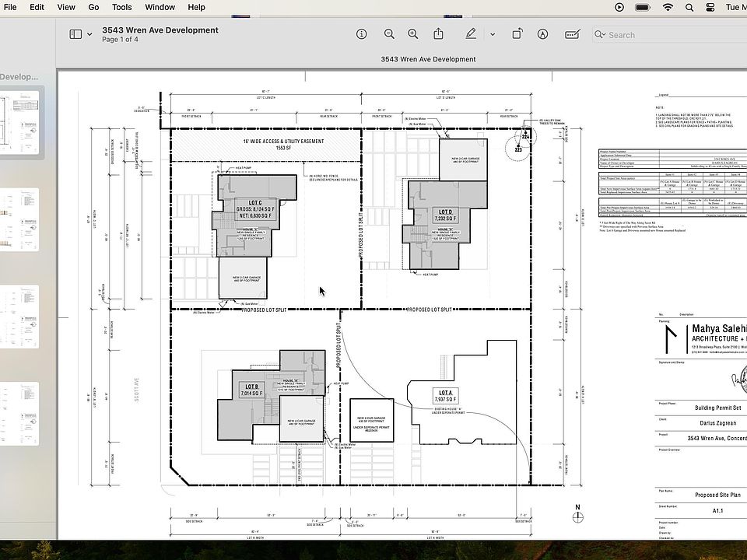The width and height of the screenshot is (747, 560).
Task: Open the File menu
Action: [x=9, y=7]
